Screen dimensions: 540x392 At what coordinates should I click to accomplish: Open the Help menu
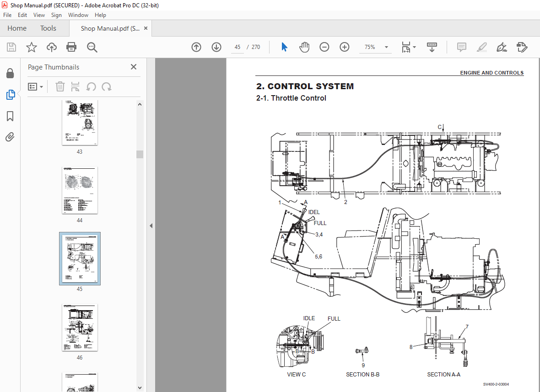point(100,15)
